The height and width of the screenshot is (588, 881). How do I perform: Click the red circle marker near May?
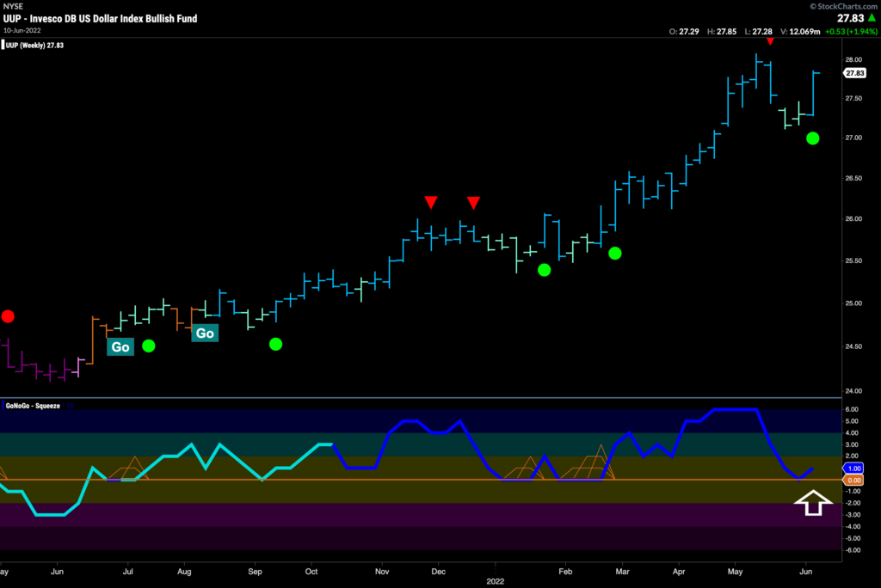click(7, 316)
